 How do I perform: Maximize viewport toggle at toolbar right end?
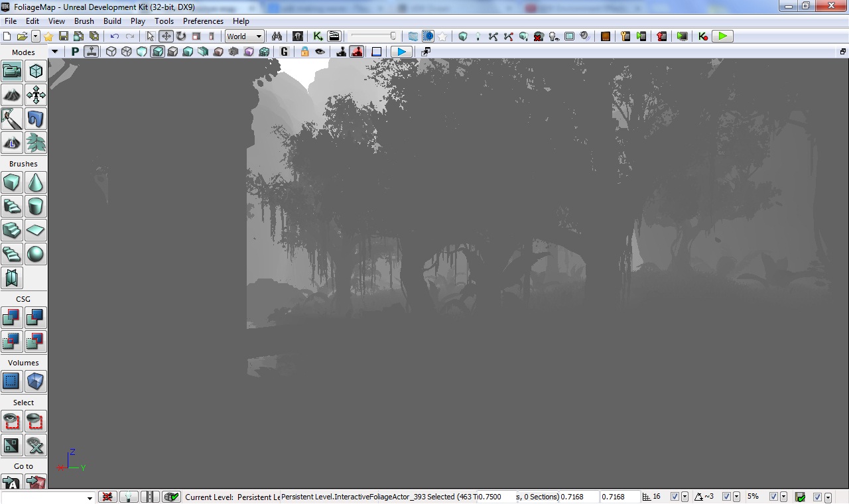click(x=843, y=52)
